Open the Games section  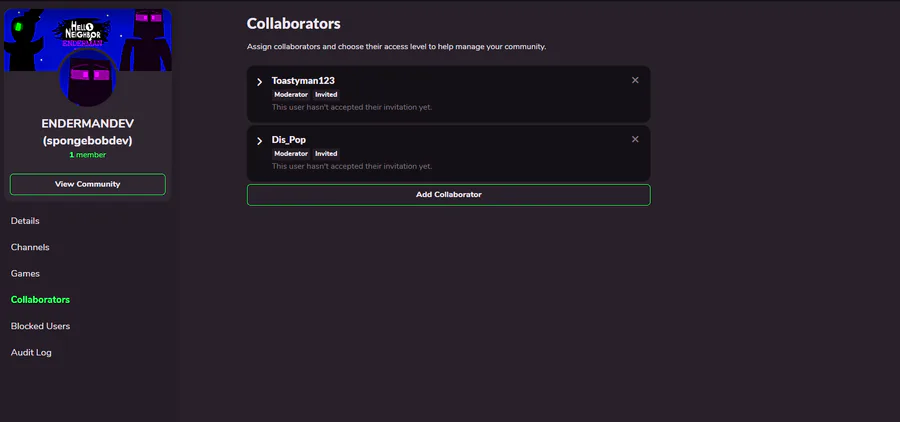click(x=25, y=273)
